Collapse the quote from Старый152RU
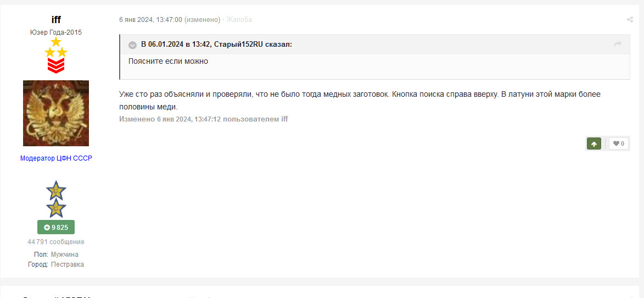Screen dimensions: 644x298 pos(132,45)
